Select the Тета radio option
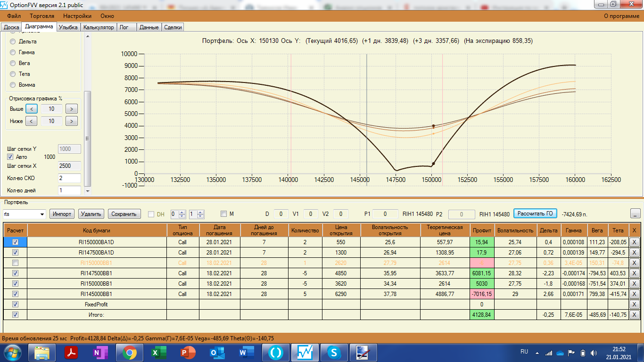This screenshot has width=644, height=362. pyautogui.click(x=13, y=74)
